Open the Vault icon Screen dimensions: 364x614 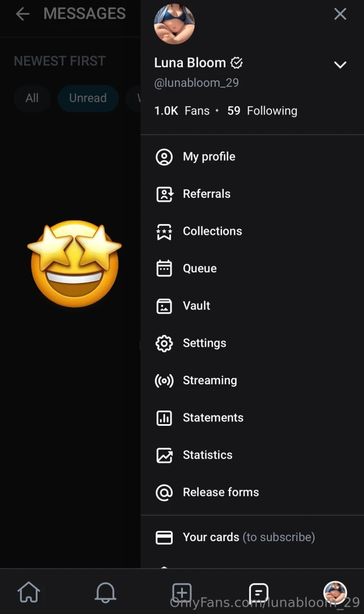click(164, 306)
